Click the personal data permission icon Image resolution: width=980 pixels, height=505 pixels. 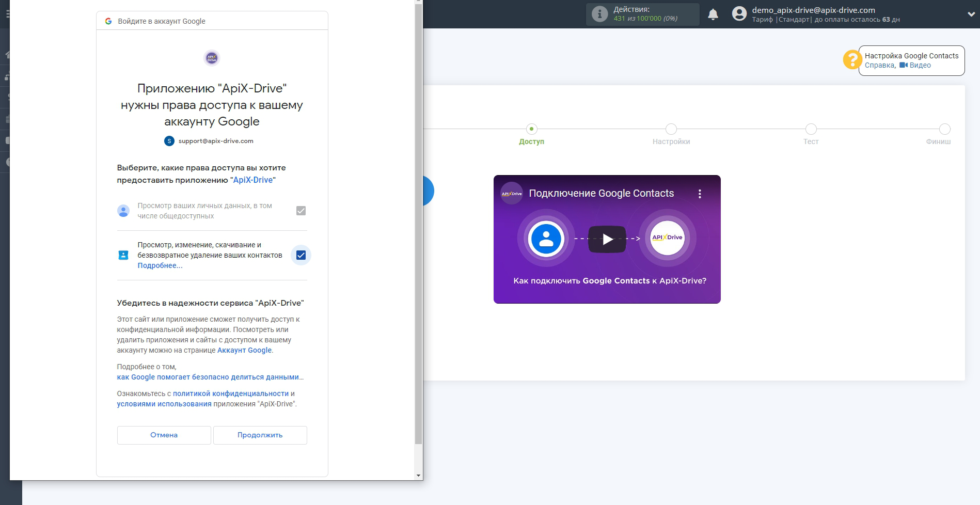[x=123, y=211]
